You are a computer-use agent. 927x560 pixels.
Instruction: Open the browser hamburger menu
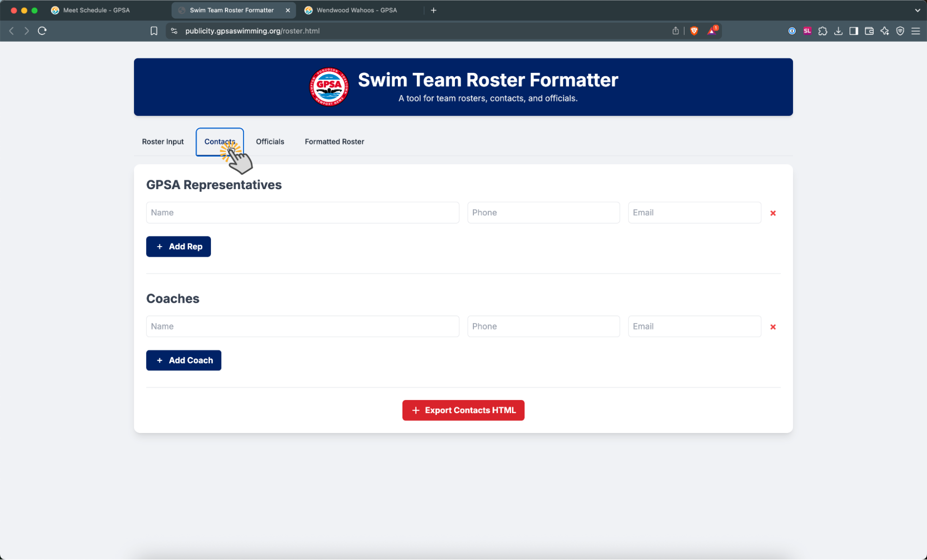pyautogui.click(x=915, y=31)
